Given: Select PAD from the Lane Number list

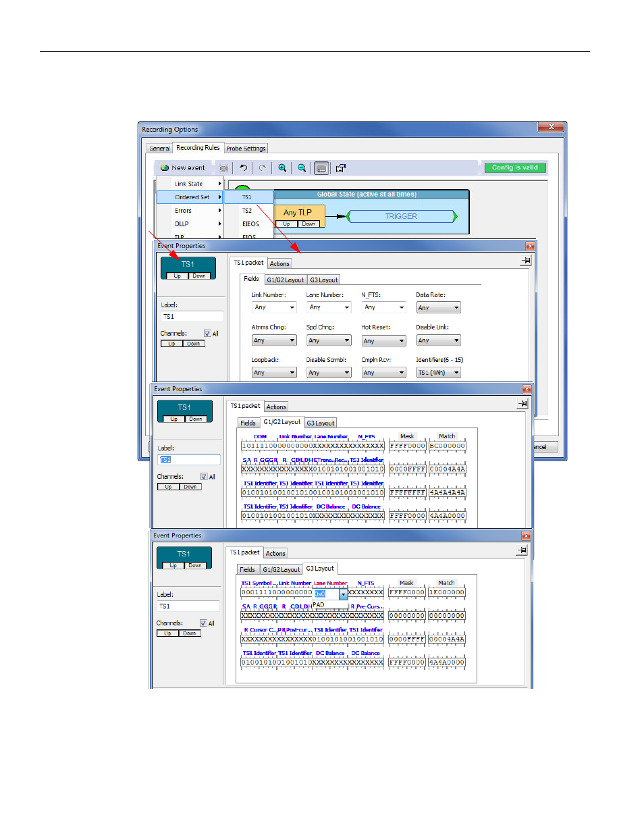Looking at the screenshot, I should point(330,605).
